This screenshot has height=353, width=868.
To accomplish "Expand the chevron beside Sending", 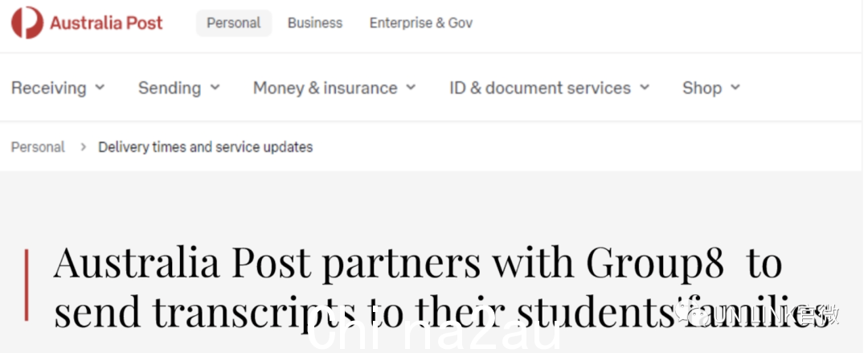I will [x=215, y=87].
